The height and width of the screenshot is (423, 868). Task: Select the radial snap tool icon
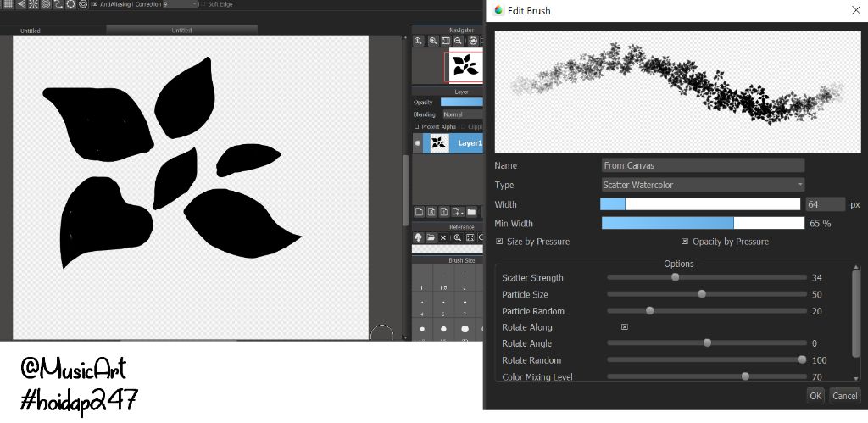click(32, 4)
